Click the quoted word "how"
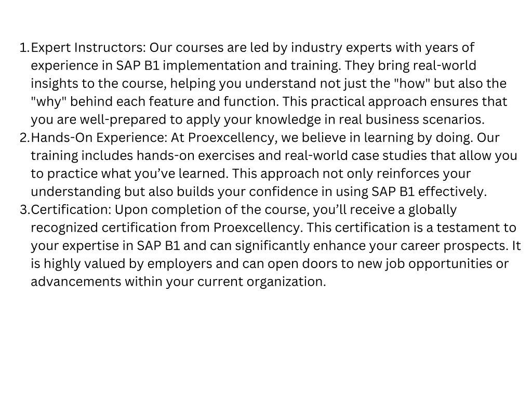 coord(412,83)
